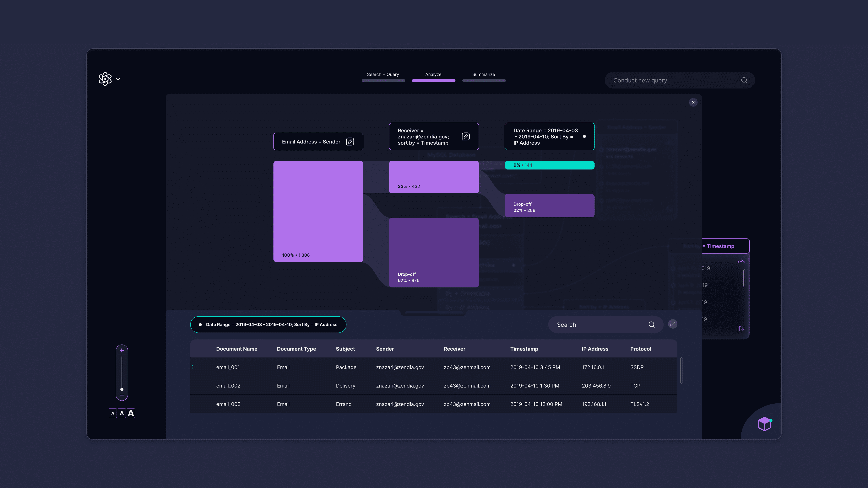The height and width of the screenshot is (488, 868).
Task: Open the purple cube icon
Action: (765, 424)
